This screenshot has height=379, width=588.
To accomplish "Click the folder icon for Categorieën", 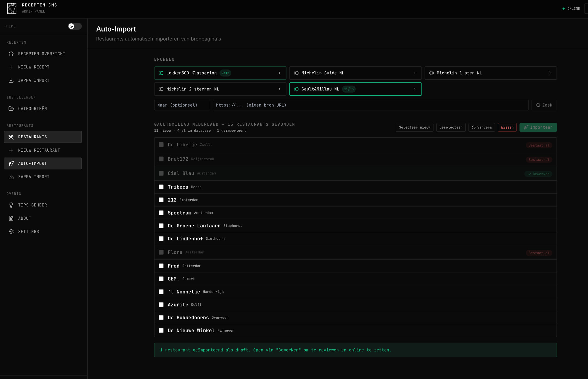I will [11, 108].
